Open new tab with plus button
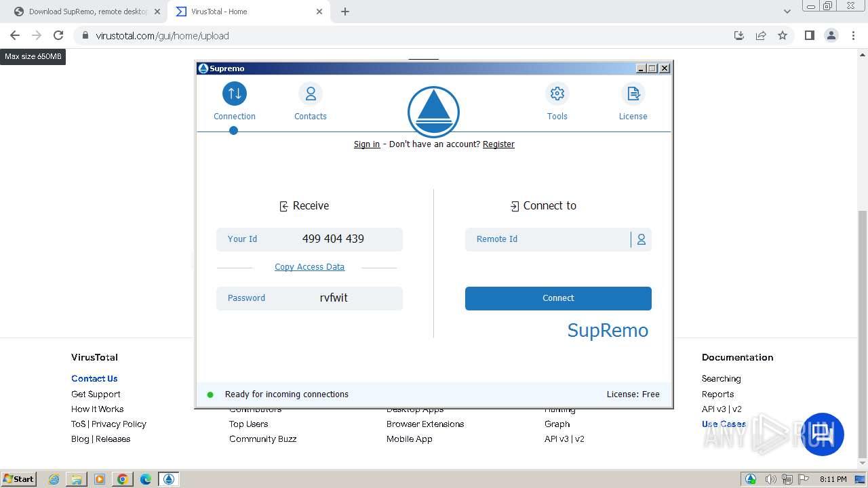Viewport: 868px width, 488px height. 345,12
